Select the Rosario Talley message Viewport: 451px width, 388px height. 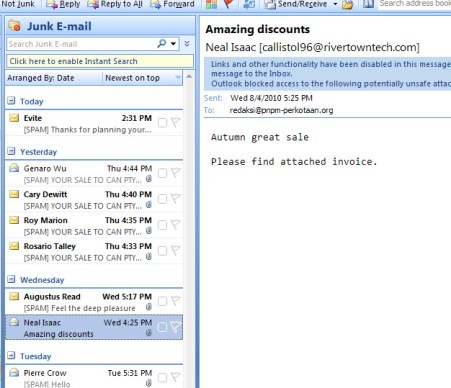pyautogui.click(x=94, y=252)
